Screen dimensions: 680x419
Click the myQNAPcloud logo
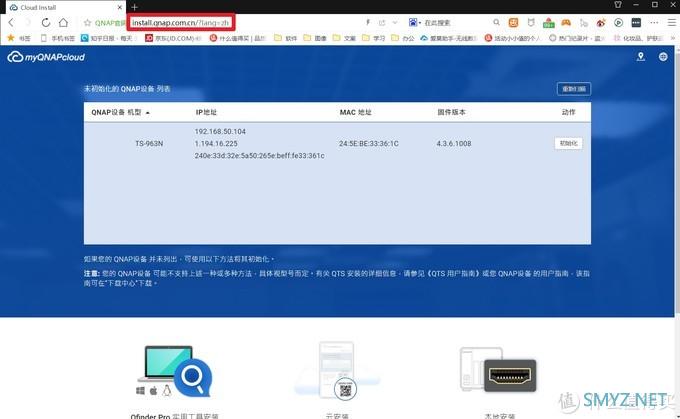(46, 57)
